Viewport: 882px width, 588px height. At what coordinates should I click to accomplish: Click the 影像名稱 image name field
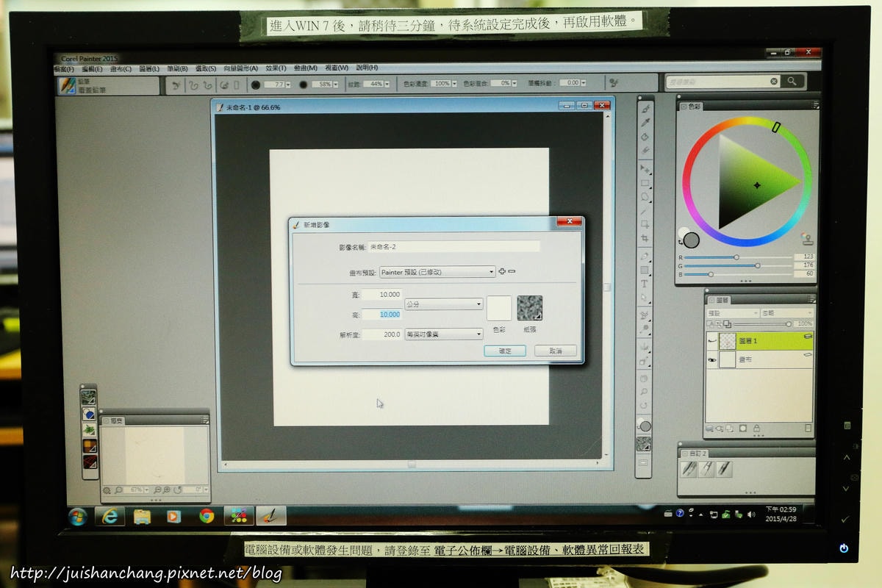453,247
